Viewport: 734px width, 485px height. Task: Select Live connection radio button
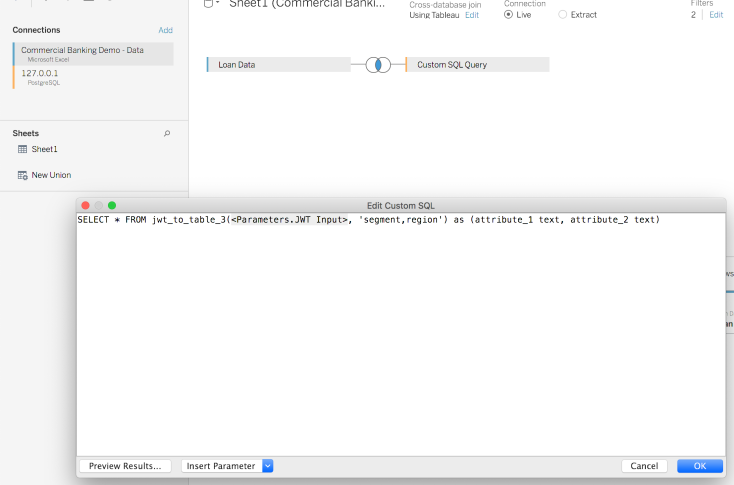[x=508, y=15]
